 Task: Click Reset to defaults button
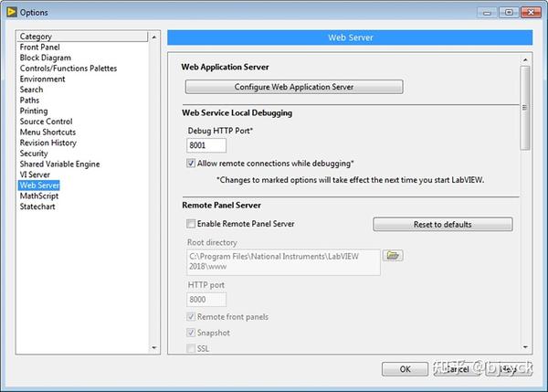pyautogui.click(x=443, y=224)
